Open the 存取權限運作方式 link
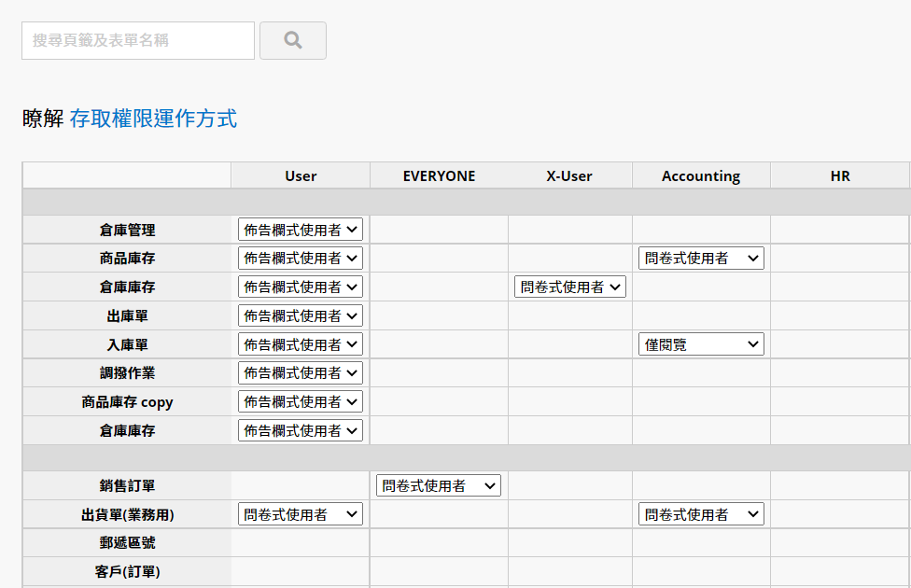This screenshot has width=911, height=588. coord(153,119)
